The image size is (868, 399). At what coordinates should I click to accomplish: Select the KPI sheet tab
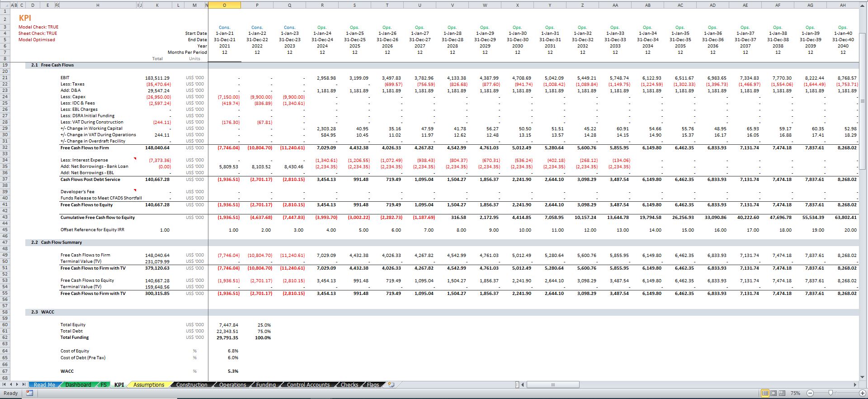pos(119,385)
